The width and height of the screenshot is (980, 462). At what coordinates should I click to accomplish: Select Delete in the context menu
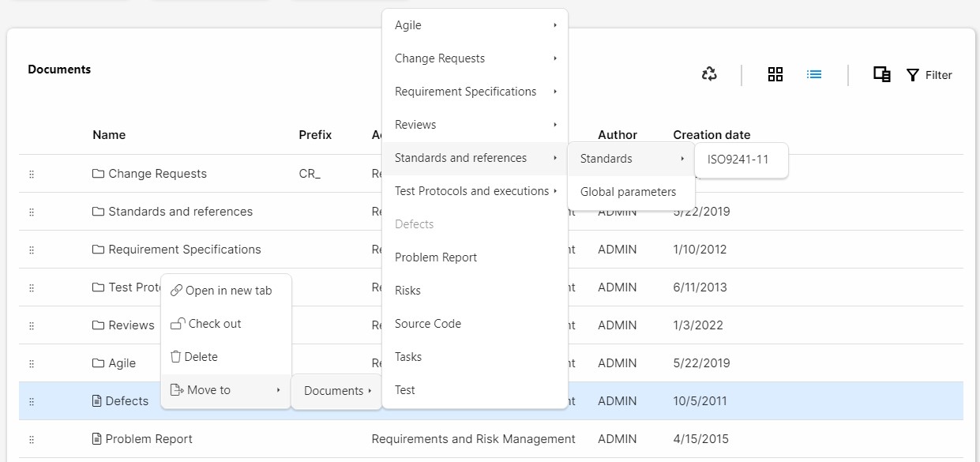(201, 357)
